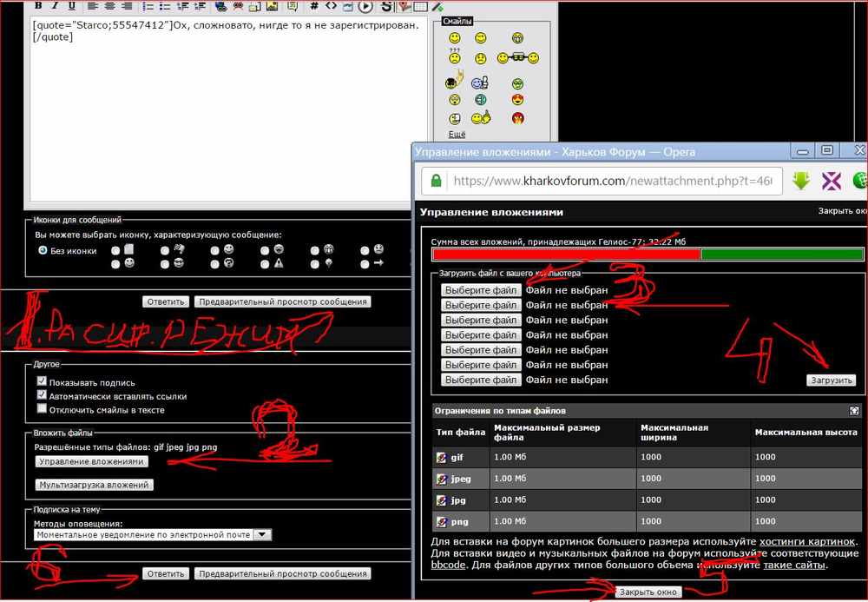The image size is (868, 602).
Task: Insert video with the play-button toolbar icon
Action: [365, 7]
